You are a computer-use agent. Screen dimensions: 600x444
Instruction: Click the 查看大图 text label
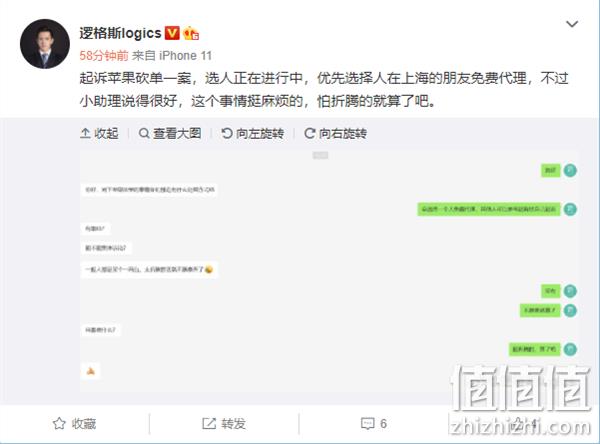point(177,134)
